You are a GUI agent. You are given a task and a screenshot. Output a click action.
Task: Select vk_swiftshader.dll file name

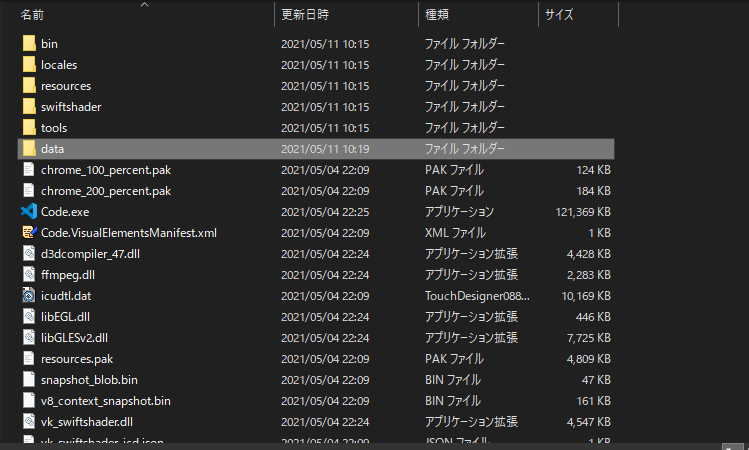tap(86, 422)
